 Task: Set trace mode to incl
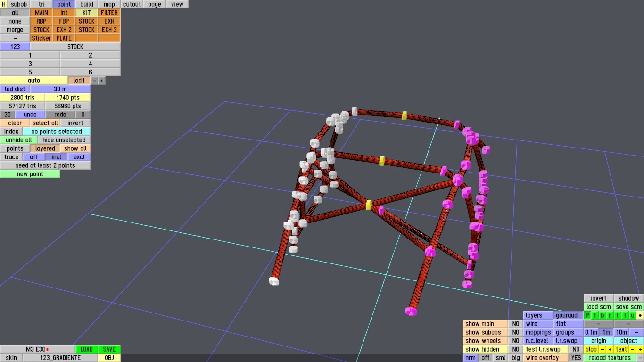click(57, 157)
